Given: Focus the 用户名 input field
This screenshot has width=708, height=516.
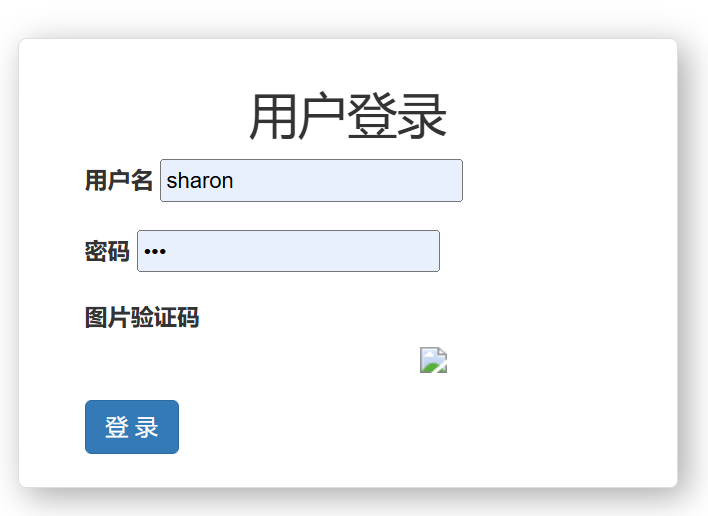Looking at the screenshot, I should pyautogui.click(x=311, y=181).
